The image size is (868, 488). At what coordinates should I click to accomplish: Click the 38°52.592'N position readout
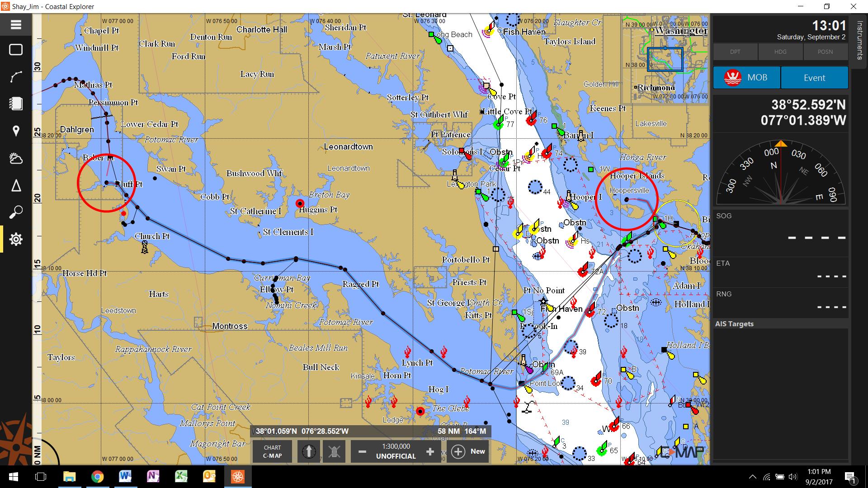click(x=808, y=105)
